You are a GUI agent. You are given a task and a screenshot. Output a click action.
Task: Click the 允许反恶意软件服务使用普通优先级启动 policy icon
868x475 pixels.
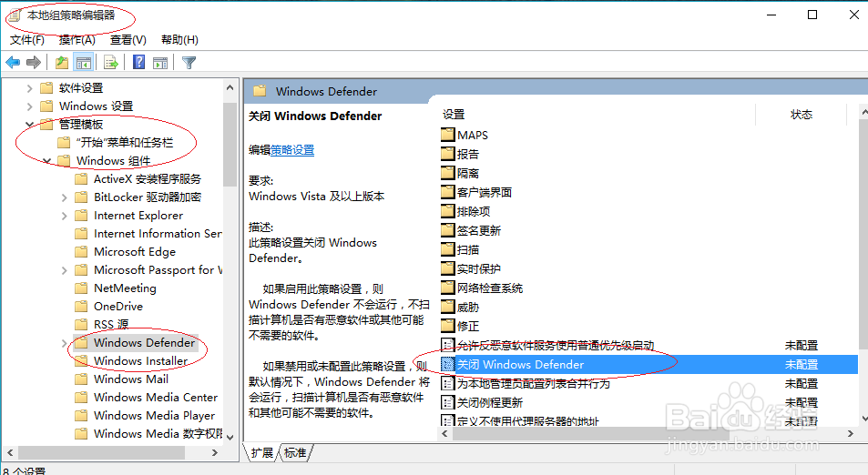point(448,345)
